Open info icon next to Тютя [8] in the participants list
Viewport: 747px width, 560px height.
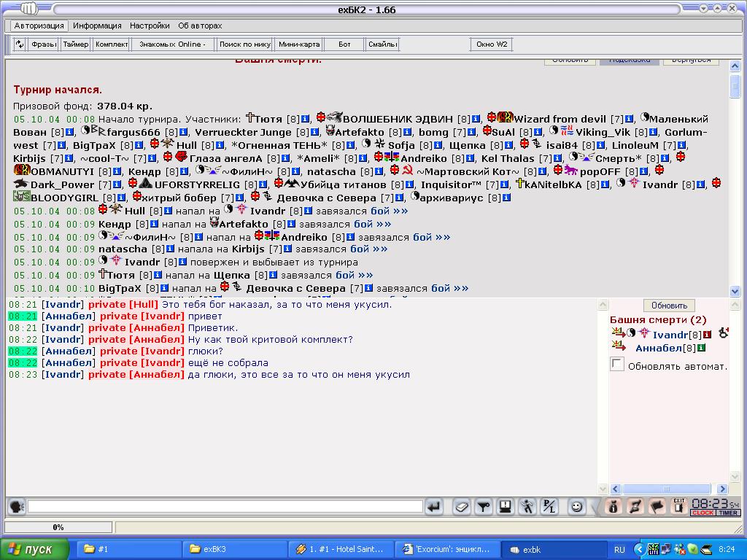point(306,119)
